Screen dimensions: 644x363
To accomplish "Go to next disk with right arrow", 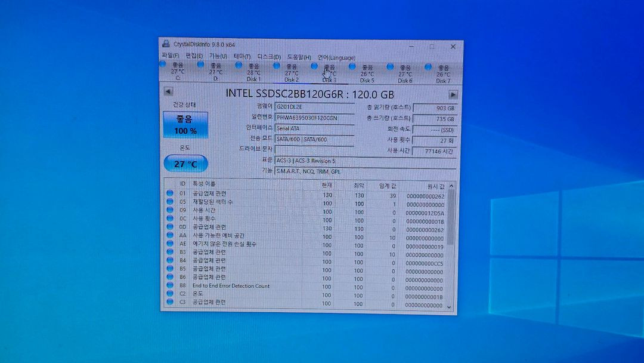I will (453, 95).
